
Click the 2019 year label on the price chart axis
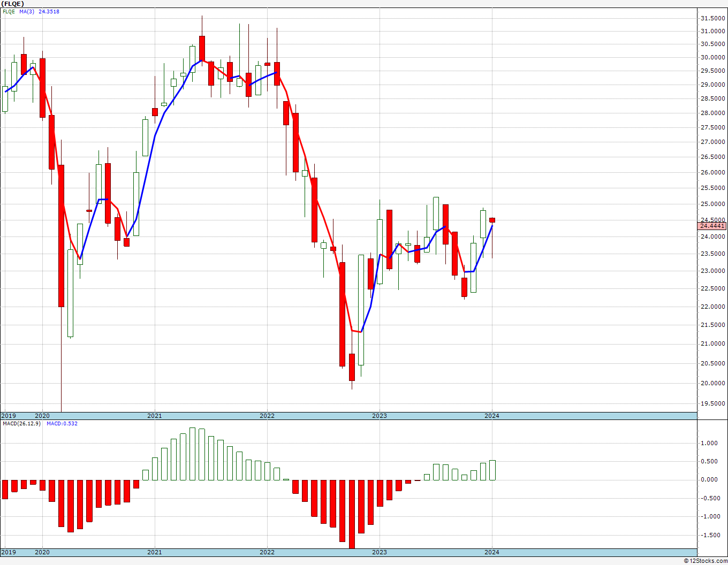click(x=8, y=416)
